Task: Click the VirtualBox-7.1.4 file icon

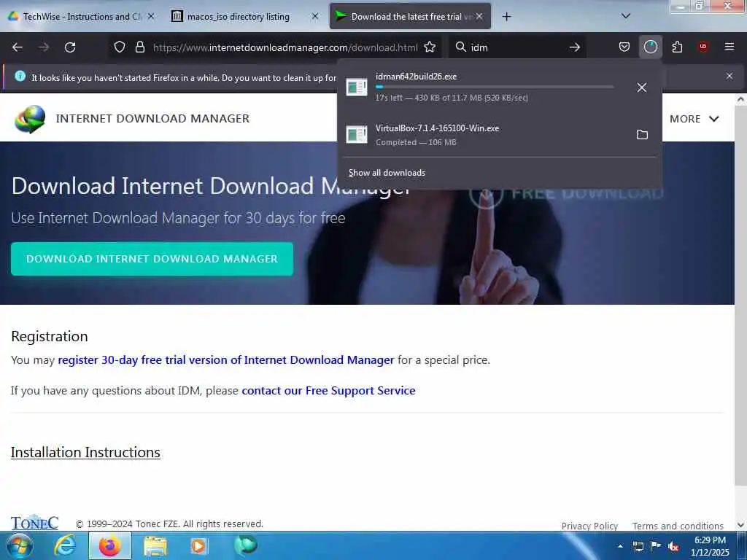Action: pos(356,135)
